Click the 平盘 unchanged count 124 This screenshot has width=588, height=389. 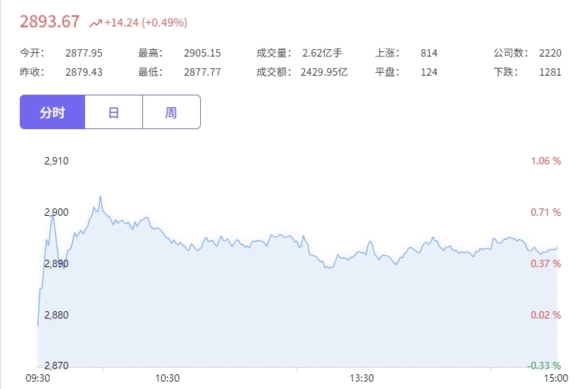429,72
